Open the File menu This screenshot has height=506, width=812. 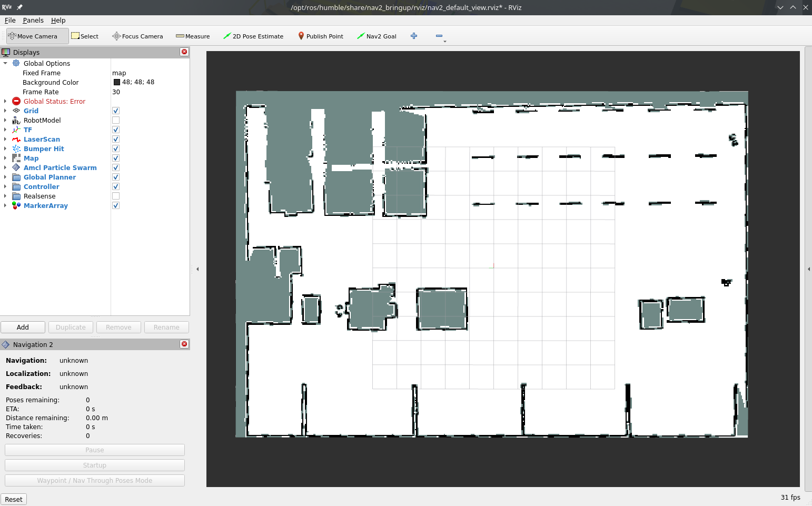point(10,21)
